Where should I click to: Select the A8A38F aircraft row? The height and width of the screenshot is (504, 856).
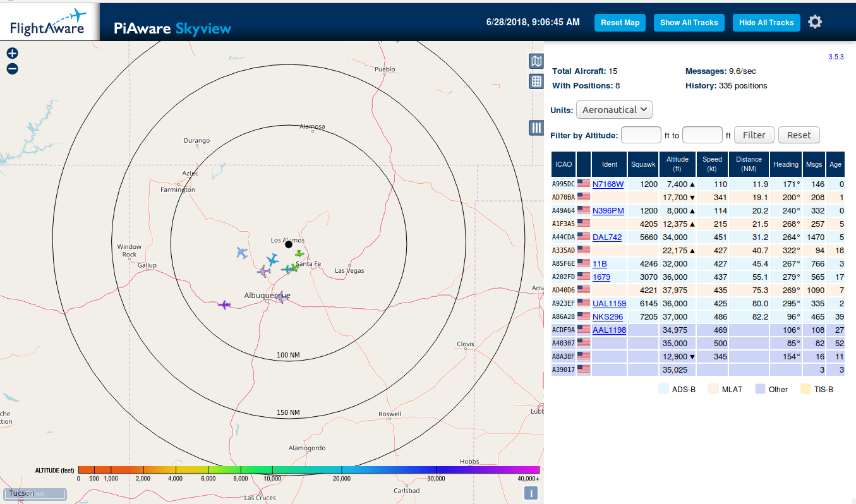[x=698, y=356]
